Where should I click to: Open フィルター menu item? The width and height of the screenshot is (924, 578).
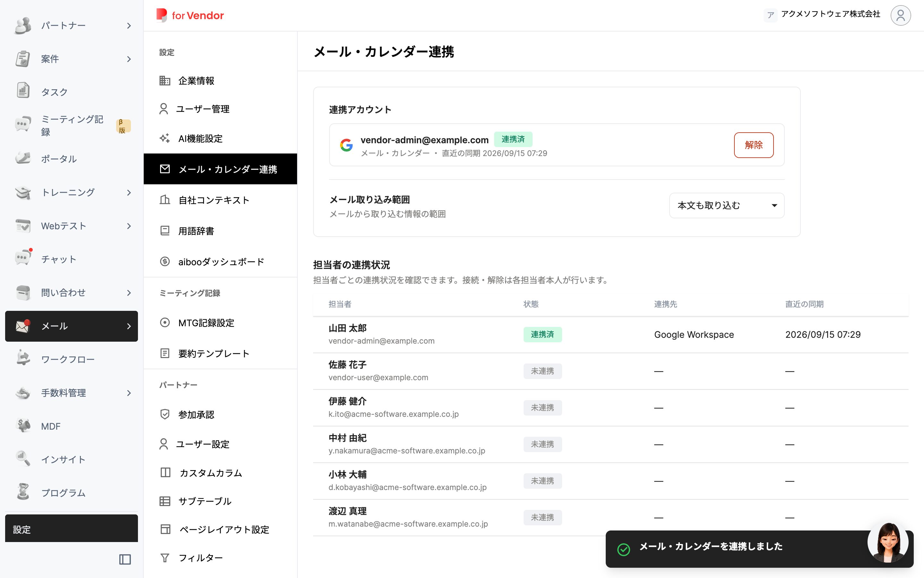[220, 558]
